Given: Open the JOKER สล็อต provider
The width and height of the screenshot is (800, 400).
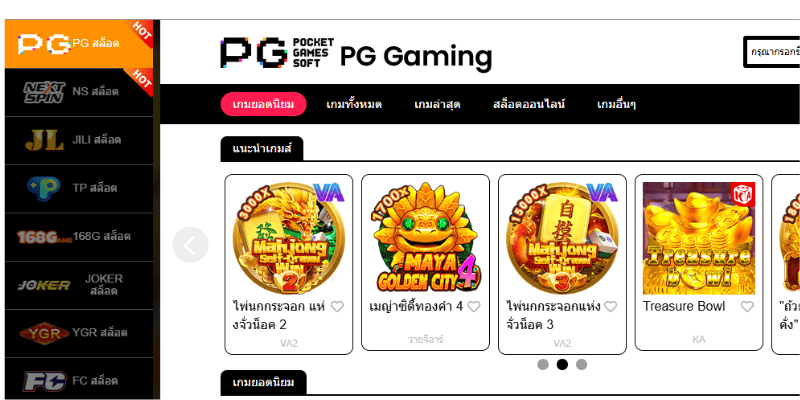Looking at the screenshot, I should tap(79, 285).
